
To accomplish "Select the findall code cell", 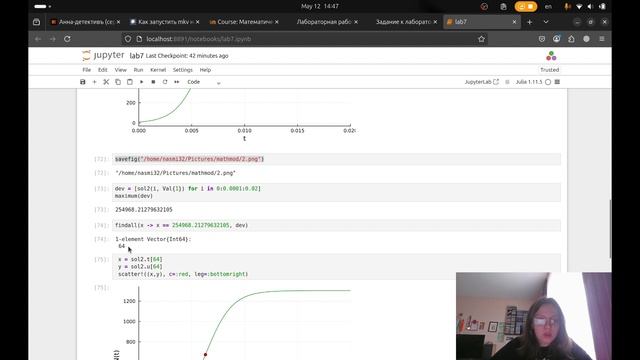I will tap(336, 225).
